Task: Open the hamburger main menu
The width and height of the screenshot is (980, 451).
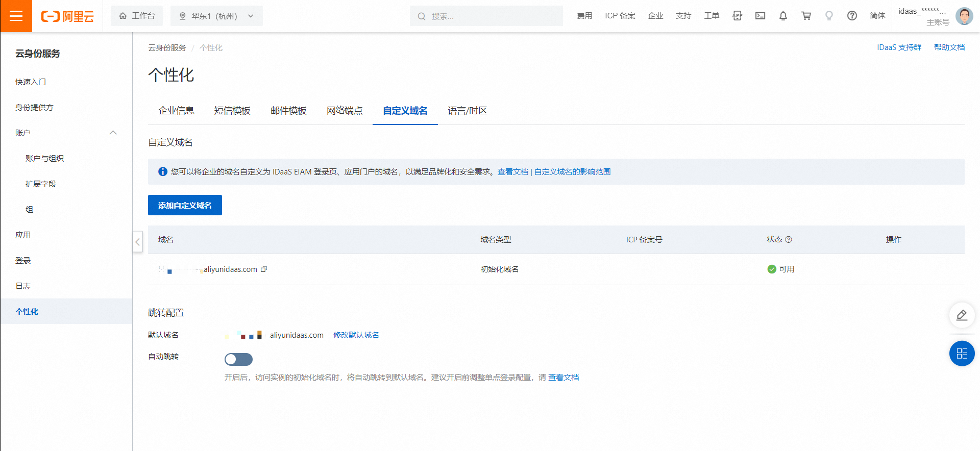Action: tap(16, 16)
